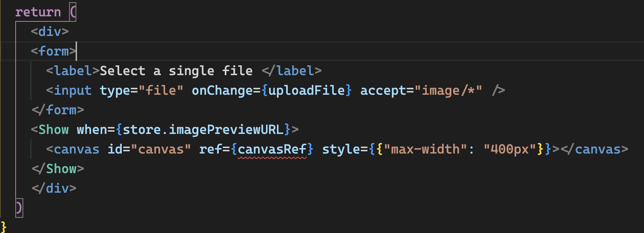
Task: Click the closing label tag
Action: [292, 71]
